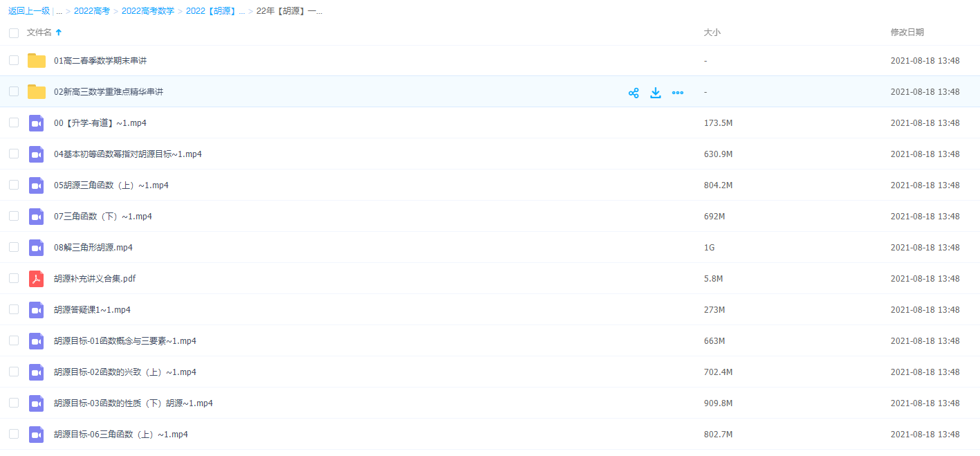Open 2022【胡源】 breadcrumb link

tap(215, 11)
